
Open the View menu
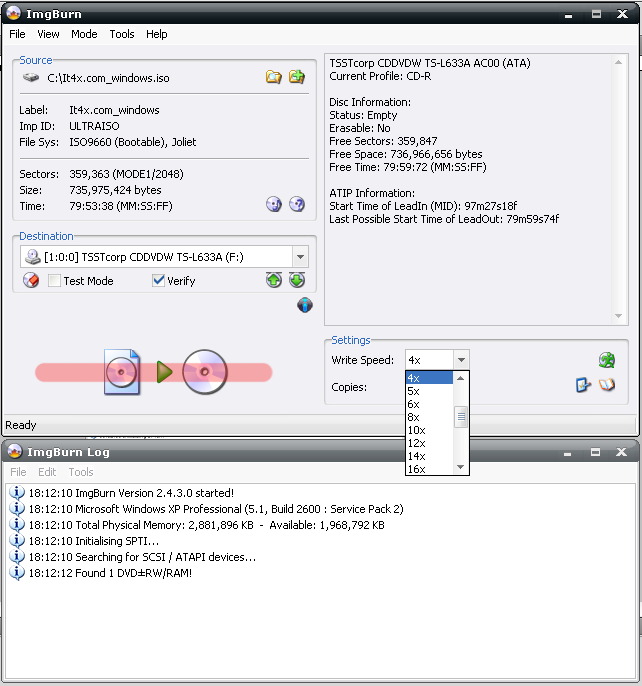pos(48,34)
